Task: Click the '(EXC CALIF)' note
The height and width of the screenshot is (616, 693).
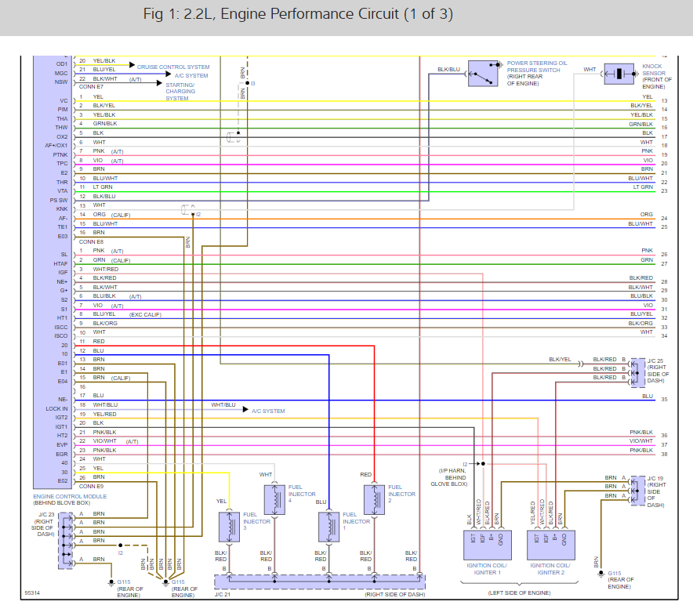Action: point(145,314)
